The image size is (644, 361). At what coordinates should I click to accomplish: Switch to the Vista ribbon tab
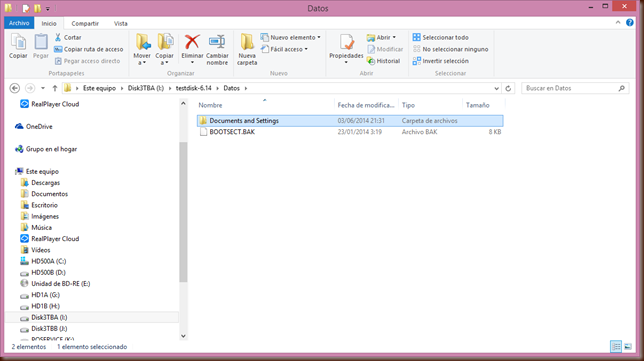click(x=120, y=23)
